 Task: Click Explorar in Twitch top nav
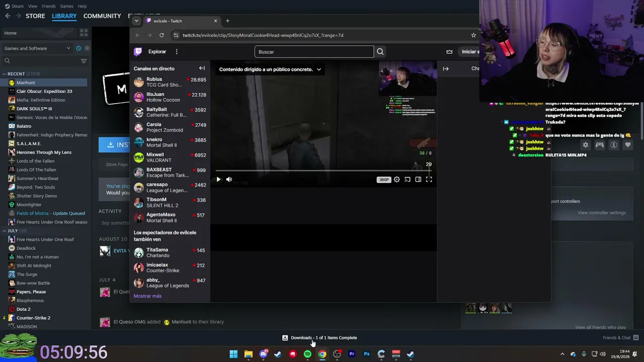click(157, 52)
